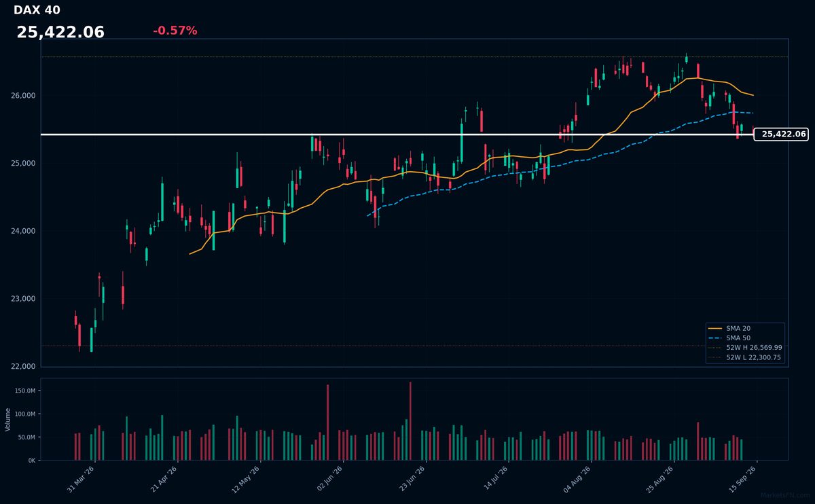Click the SMA 50 legend entry
Viewport: 815px width, 504px height.
point(738,338)
